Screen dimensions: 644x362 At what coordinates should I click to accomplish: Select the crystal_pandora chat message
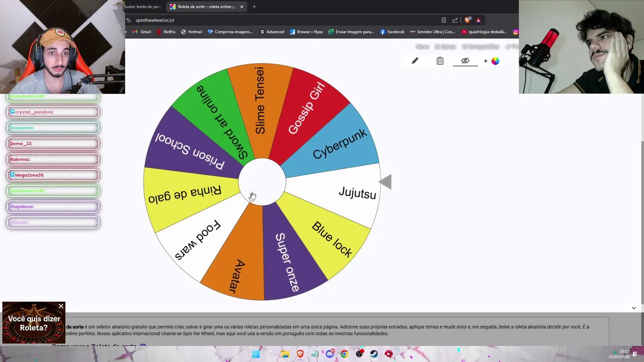tap(53, 112)
